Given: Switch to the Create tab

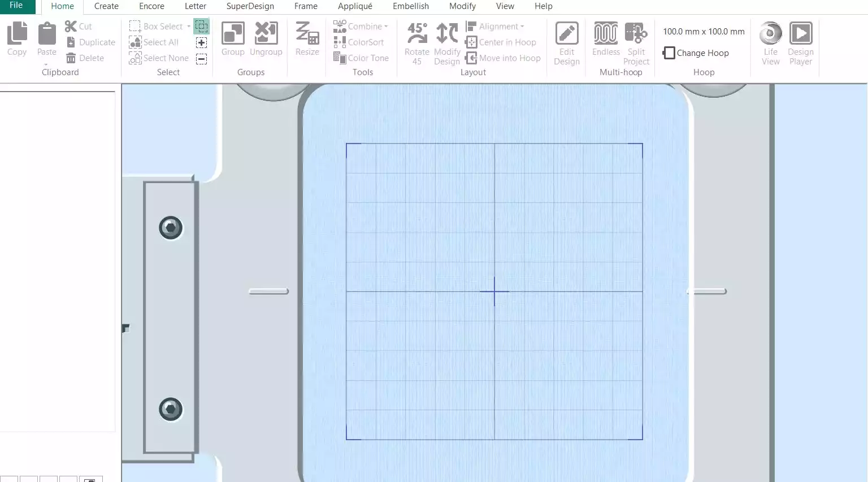Looking at the screenshot, I should [x=106, y=6].
